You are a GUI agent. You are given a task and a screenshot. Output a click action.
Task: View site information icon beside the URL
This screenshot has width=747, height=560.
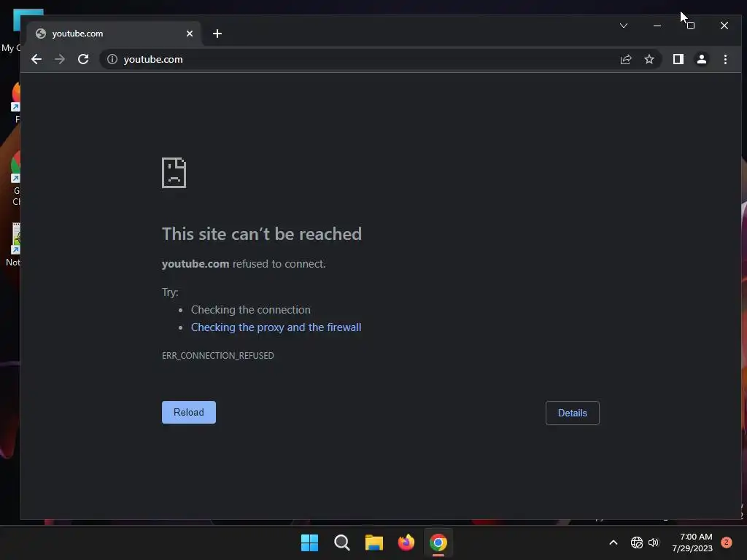point(112,59)
